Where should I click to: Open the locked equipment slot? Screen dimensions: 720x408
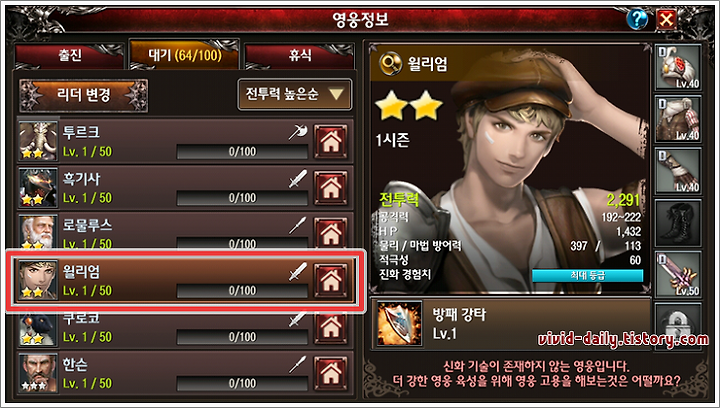point(678,324)
